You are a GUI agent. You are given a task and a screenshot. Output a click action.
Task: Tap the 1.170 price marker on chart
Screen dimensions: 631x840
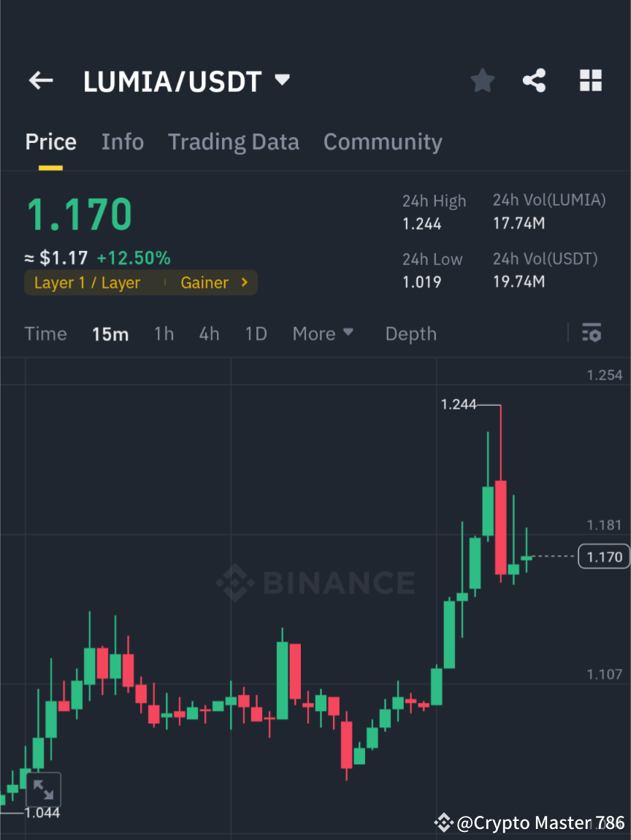pos(603,556)
